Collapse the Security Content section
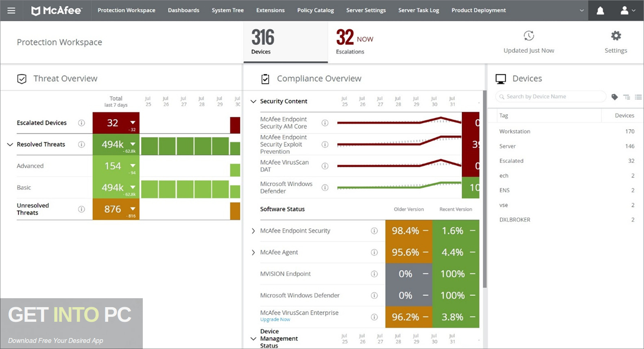Image resolution: width=644 pixels, height=349 pixels. [x=253, y=101]
